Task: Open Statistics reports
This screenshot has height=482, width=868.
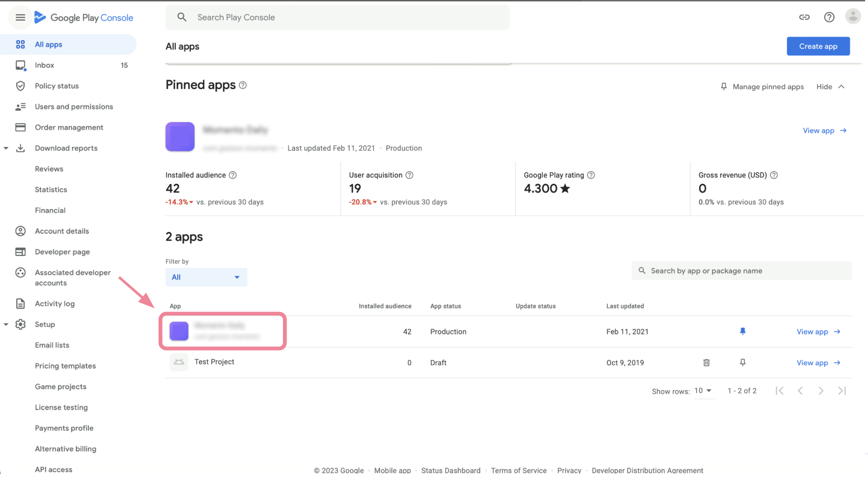Action: [51, 190]
